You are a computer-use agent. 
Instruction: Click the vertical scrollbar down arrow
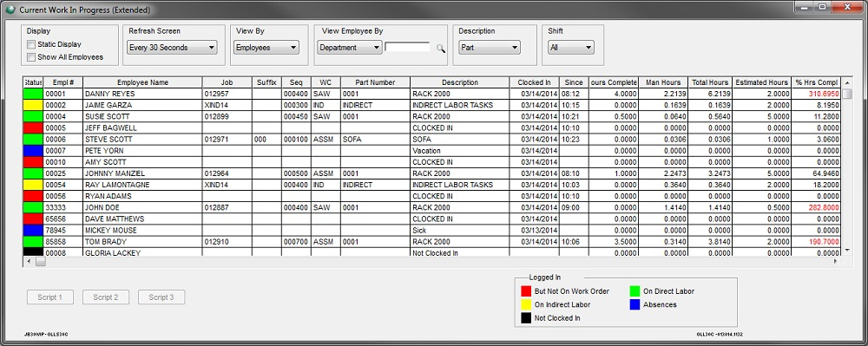[x=847, y=251]
